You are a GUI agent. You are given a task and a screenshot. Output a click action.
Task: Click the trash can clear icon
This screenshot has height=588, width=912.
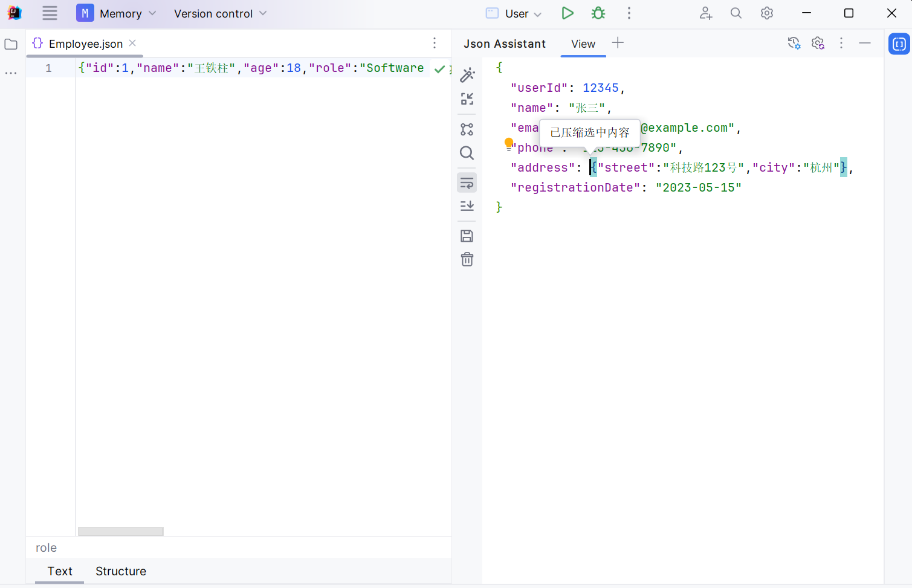pyautogui.click(x=467, y=260)
